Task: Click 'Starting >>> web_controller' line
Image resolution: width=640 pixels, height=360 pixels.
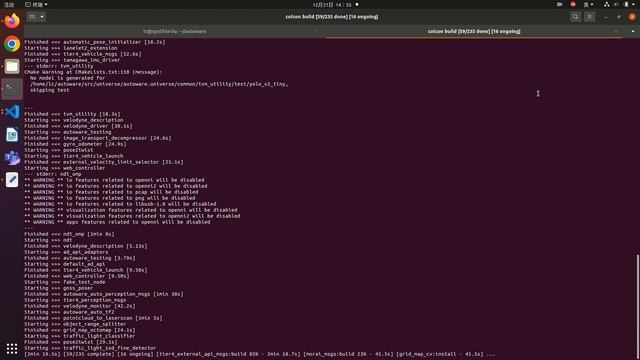Action: (x=64, y=168)
